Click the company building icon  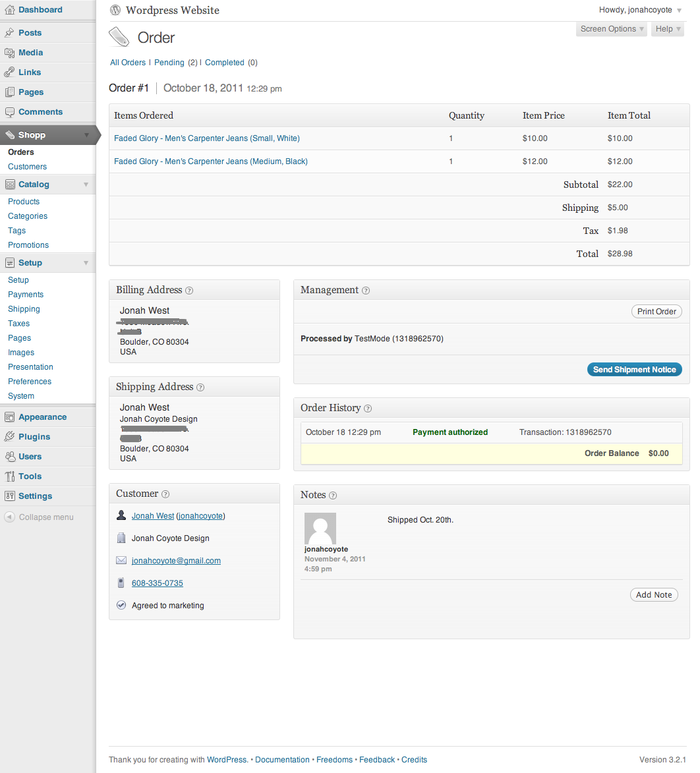pos(121,538)
